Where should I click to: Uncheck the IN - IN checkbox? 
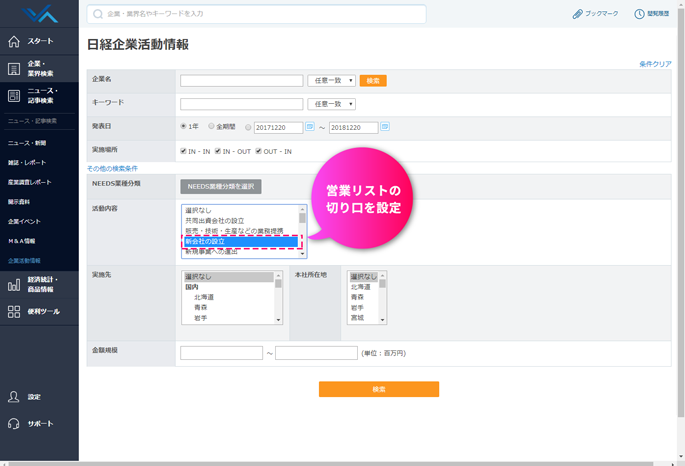tap(183, 151)
